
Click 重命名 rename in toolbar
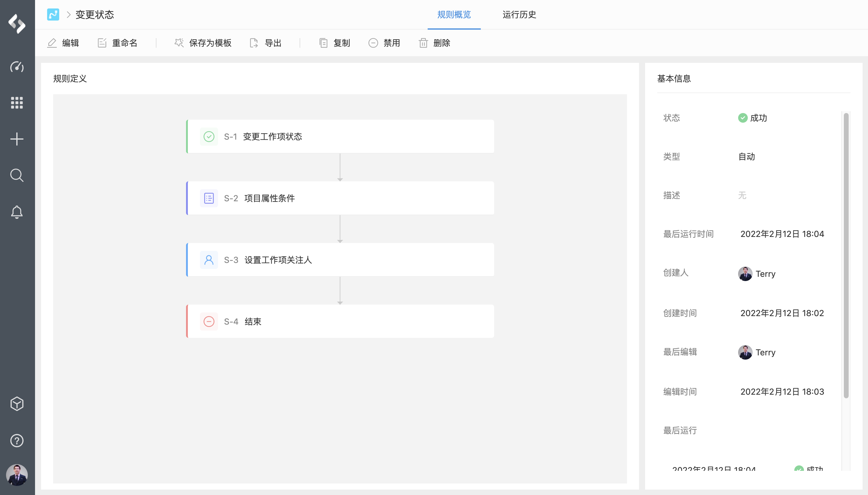117,43
